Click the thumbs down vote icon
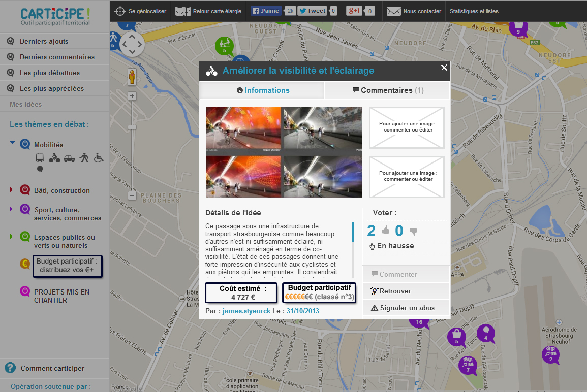The height and width of the screenshot is (392, 587). tap(413, 232)
